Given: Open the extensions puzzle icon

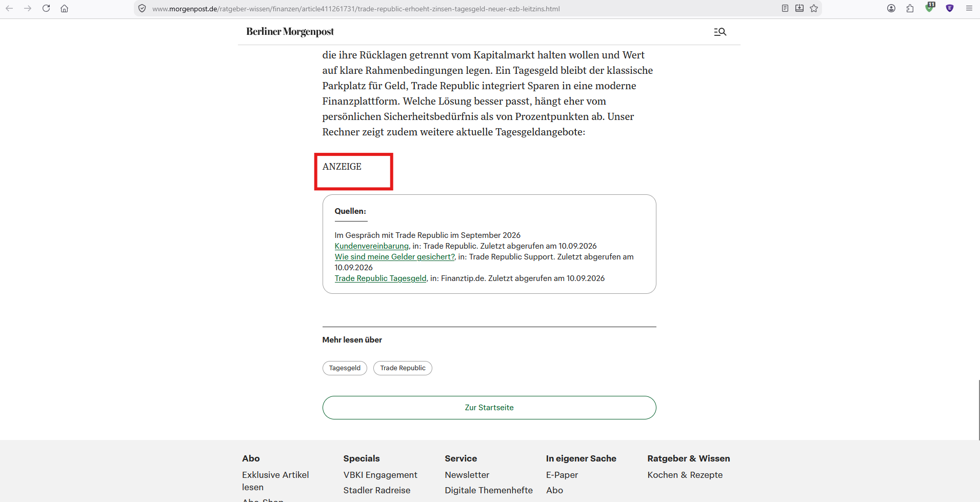Looking at the screenshot, I should [x=910, y=8].
